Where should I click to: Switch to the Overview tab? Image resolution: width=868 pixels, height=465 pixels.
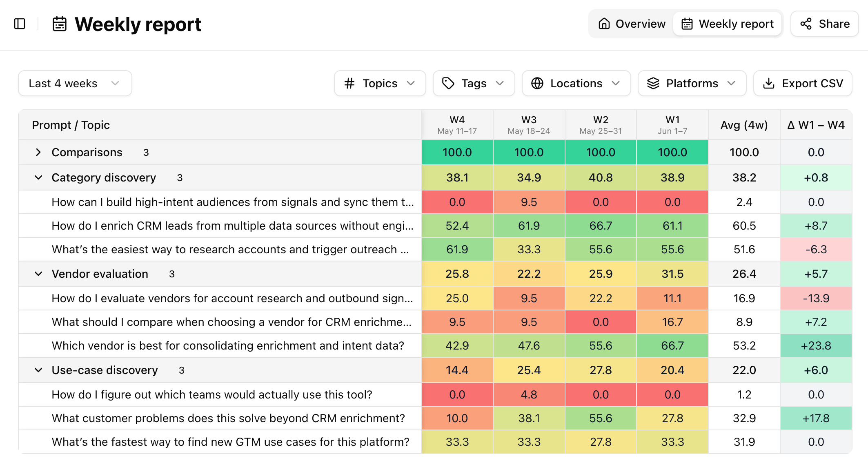(x=632, y=24)
